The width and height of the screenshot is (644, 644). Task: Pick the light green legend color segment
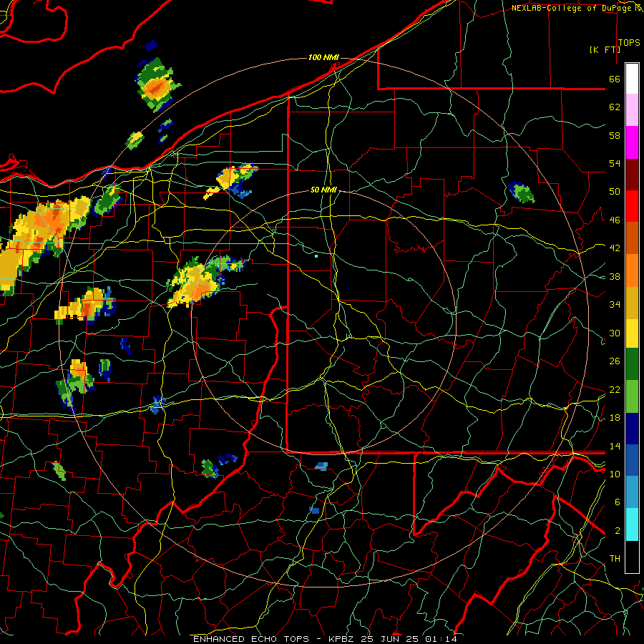(632, 396)
